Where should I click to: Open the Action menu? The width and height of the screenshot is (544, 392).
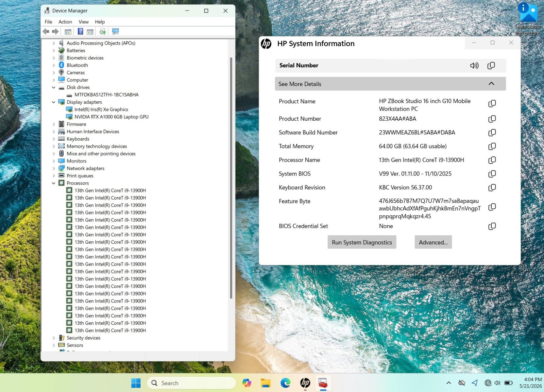[x=65, y=22]
